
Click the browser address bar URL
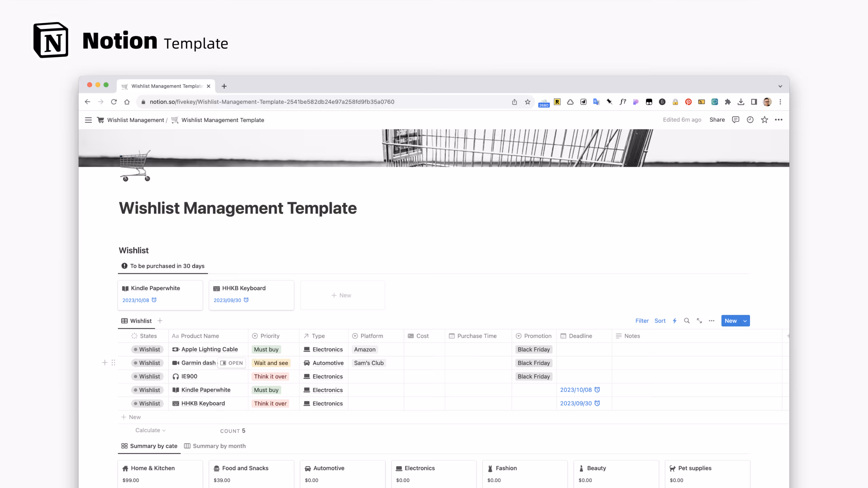(x=272, y=102)
